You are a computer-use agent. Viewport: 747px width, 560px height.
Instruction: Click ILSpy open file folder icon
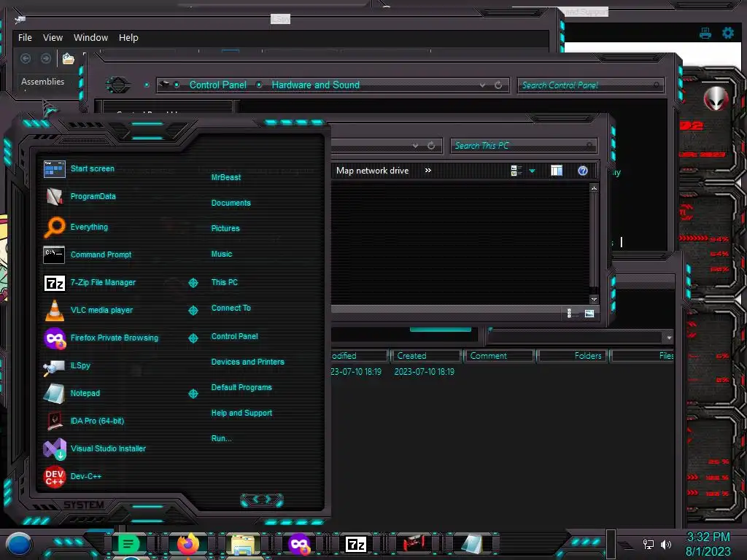[x=68, y=58]
